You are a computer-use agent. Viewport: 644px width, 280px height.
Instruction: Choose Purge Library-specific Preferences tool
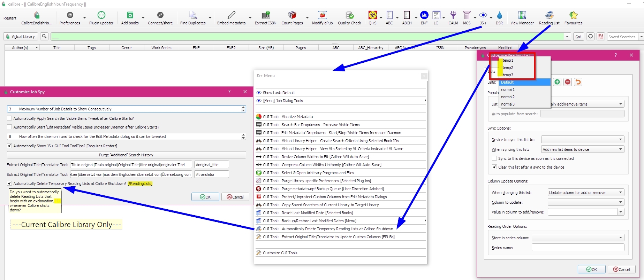(x=341, y=181)
